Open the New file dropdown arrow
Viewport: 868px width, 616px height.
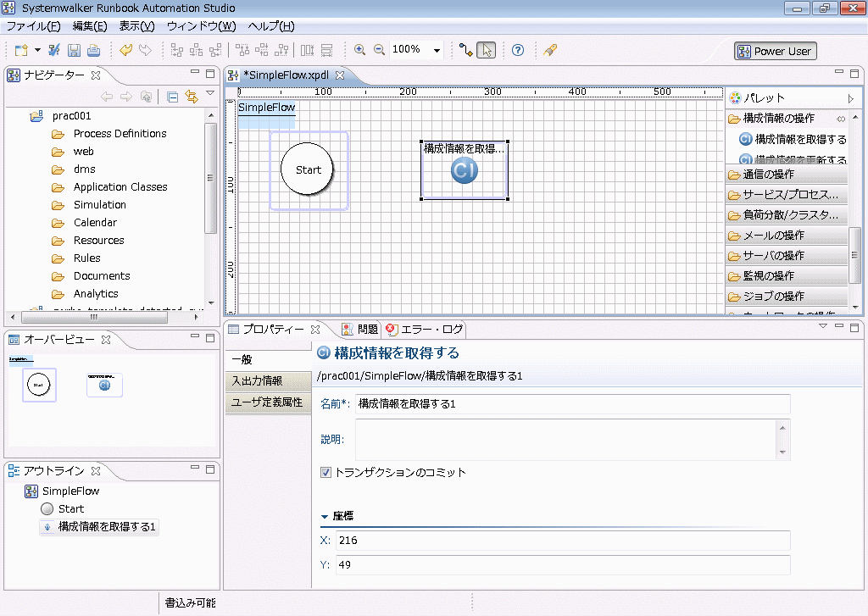pyautogui.click(x=37, y=50)
